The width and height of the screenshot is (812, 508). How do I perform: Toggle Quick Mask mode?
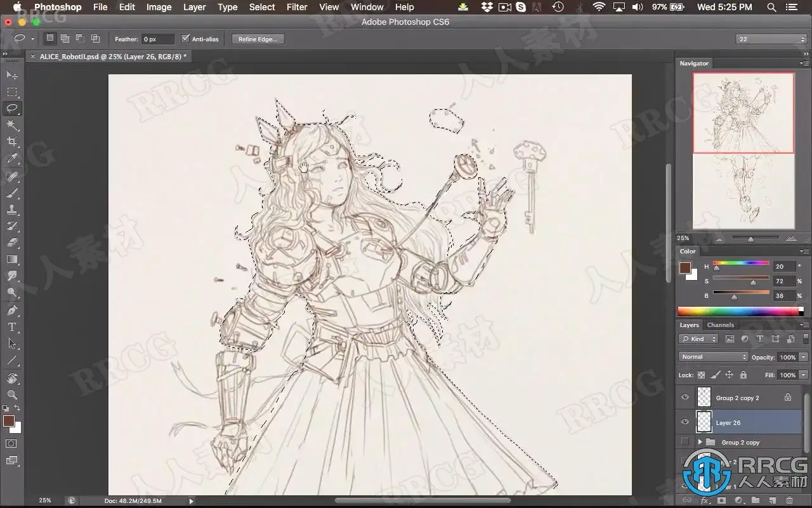12,443
